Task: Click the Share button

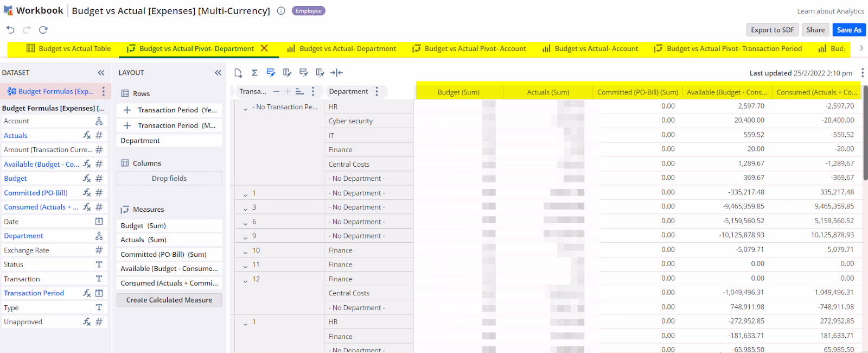Action: click(x=815, y=30)
